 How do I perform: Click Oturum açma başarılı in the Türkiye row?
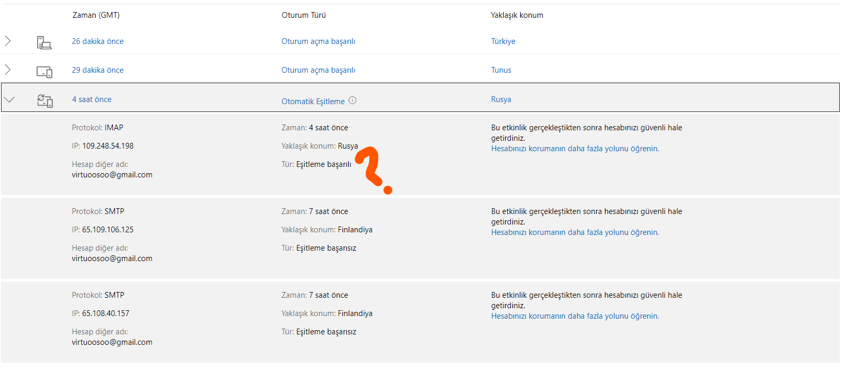318,41
